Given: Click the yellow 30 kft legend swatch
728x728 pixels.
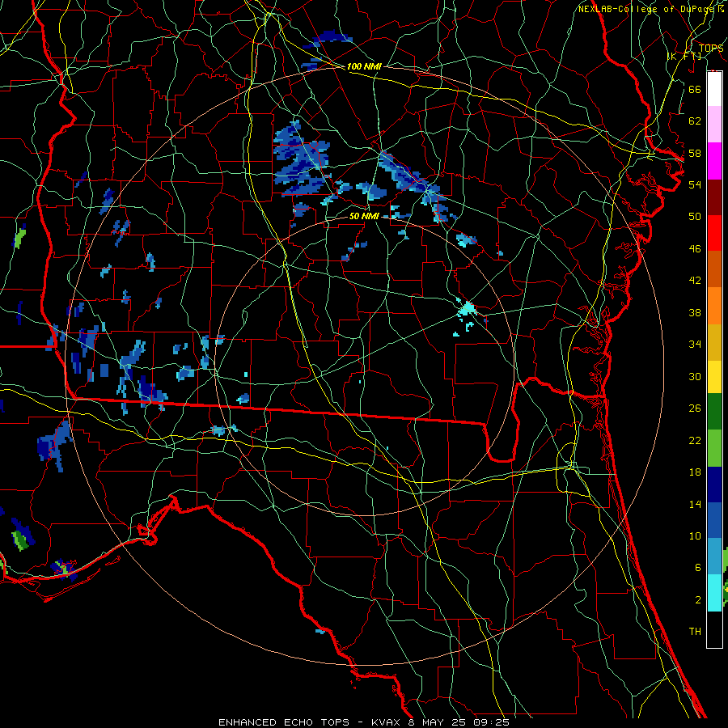Looking at the screenshot, I should click(714, 377).
